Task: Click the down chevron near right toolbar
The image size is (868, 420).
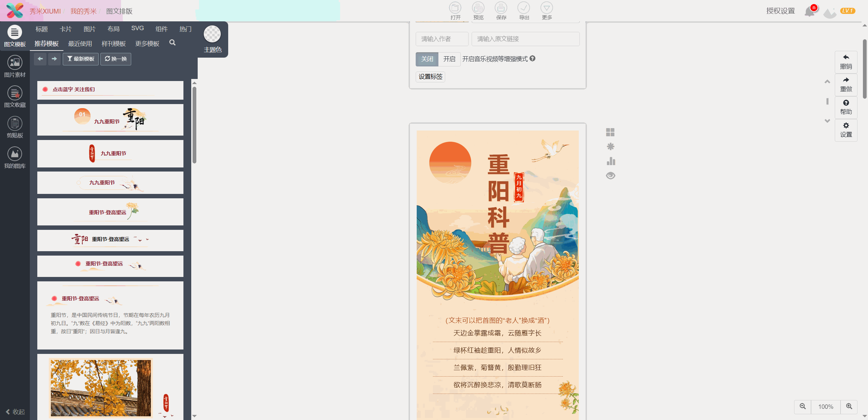Action: click(827, 121)
